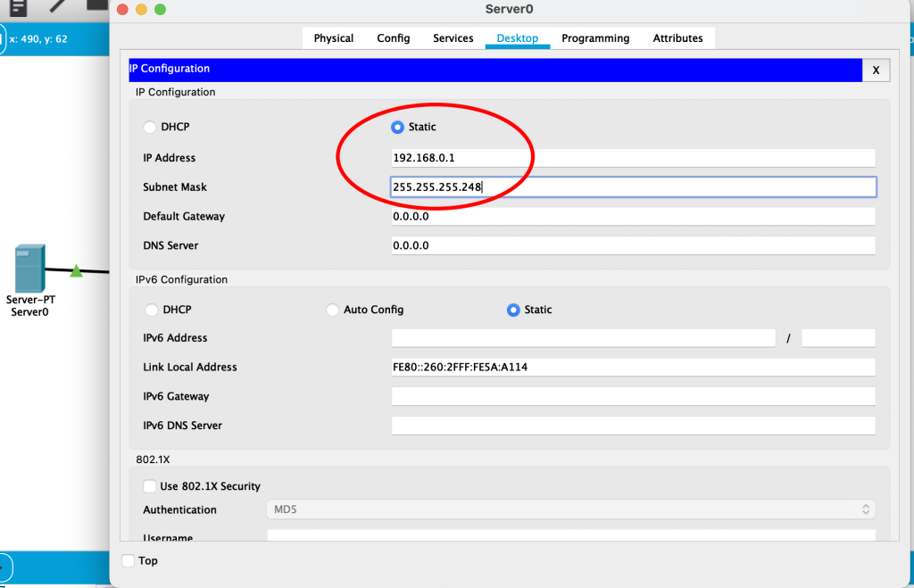This screenshot has height=588, width=914.
Task: Open the Authentication MD5 dropdown
Action: click(570, 510)
